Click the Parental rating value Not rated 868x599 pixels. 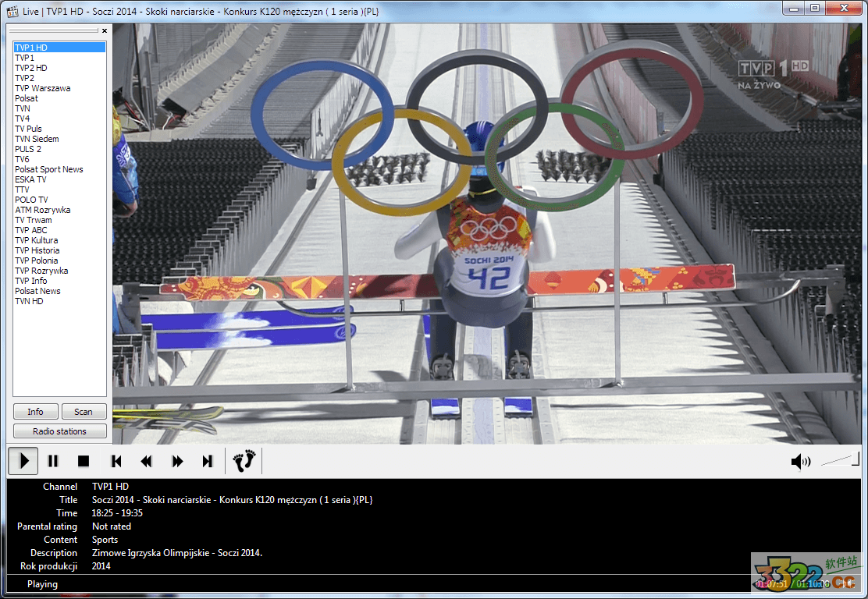(112, 526)
